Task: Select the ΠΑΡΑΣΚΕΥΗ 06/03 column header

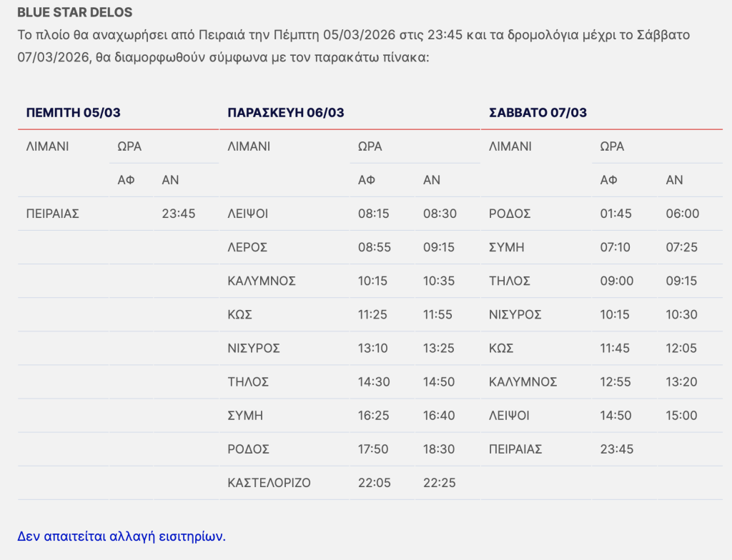Action: point(285,112)
